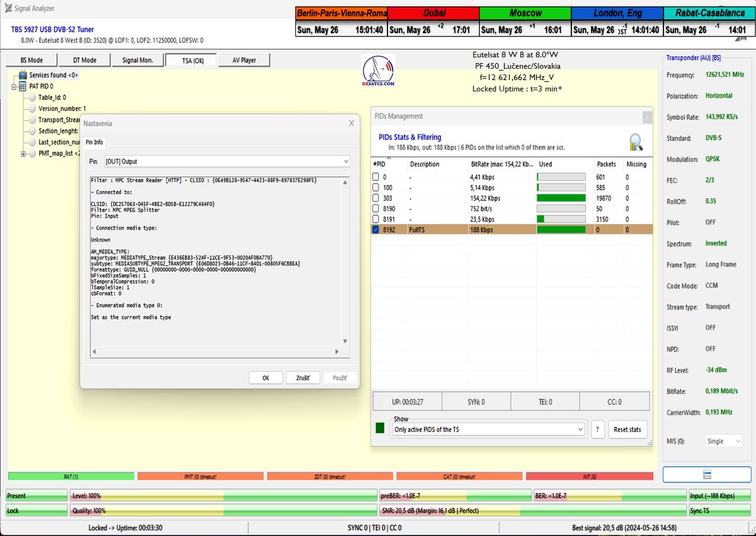Image resolution: width=756 pixels, height=536 pixels.
Task: Enable the checkbox for PID 303
Action: (376, 198)
